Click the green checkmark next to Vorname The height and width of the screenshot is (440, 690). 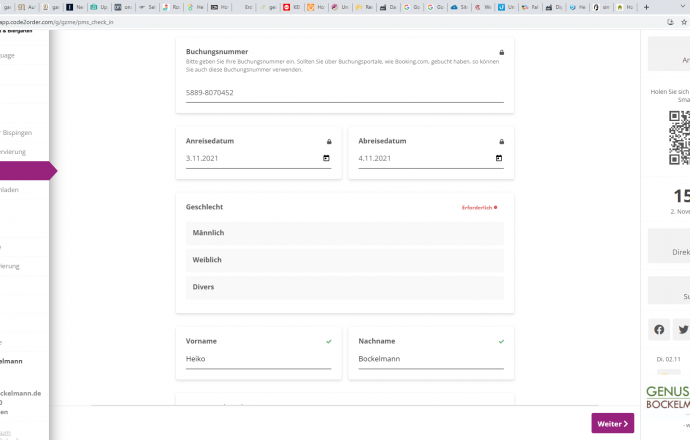coord(329,341)
